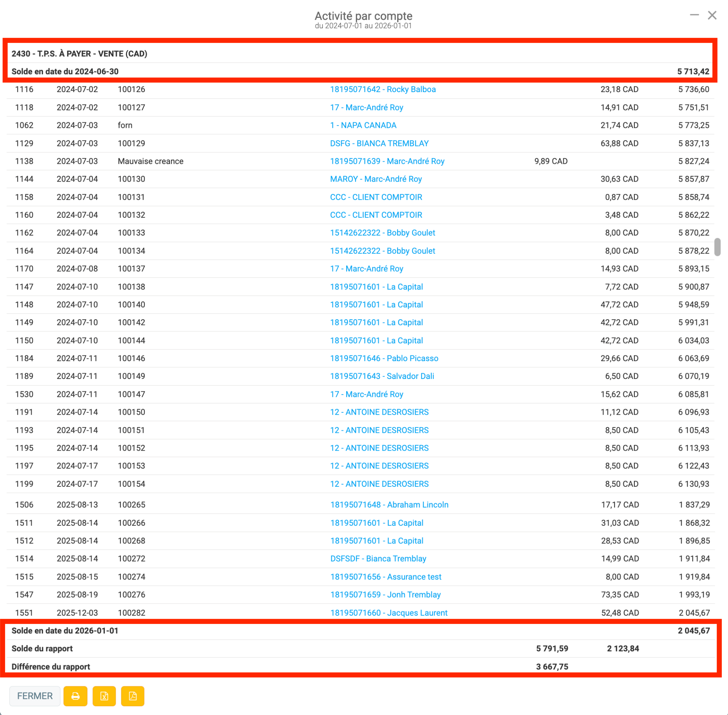This screenshot has height=715, width=728.
Task: Open the Rocky Balboa customer link
Action: point(383,90)
